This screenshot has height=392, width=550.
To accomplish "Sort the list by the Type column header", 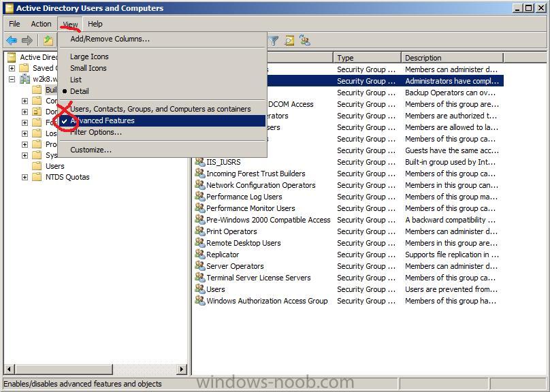I will click(x=368, y=57).
